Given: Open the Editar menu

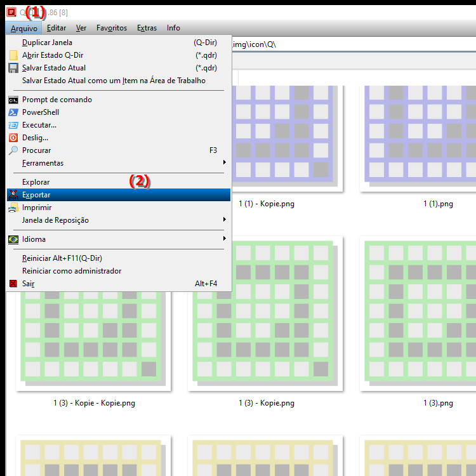Looking at the screenshot, I should [56, 28].
